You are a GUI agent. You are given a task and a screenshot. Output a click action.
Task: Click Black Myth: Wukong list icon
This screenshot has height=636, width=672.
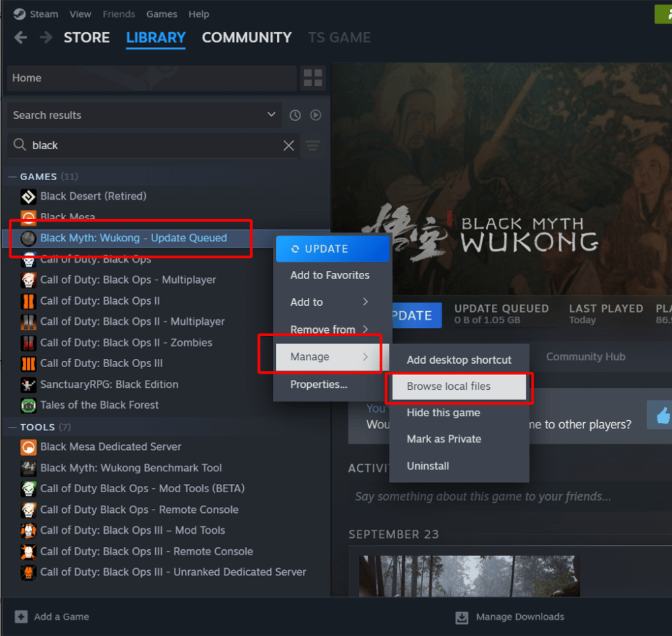click(28, 238)
